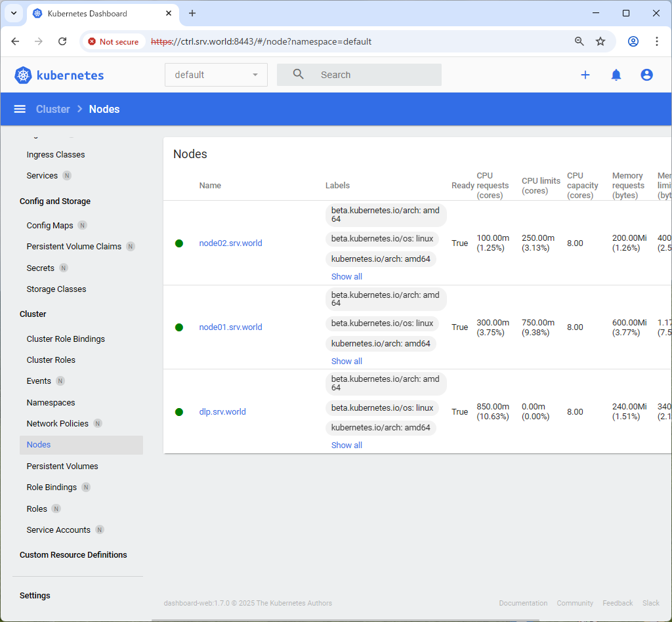This screenshot has width=672, height=622.
Task: Show all labels for node02.srv.world
Action: pos(346,277)
